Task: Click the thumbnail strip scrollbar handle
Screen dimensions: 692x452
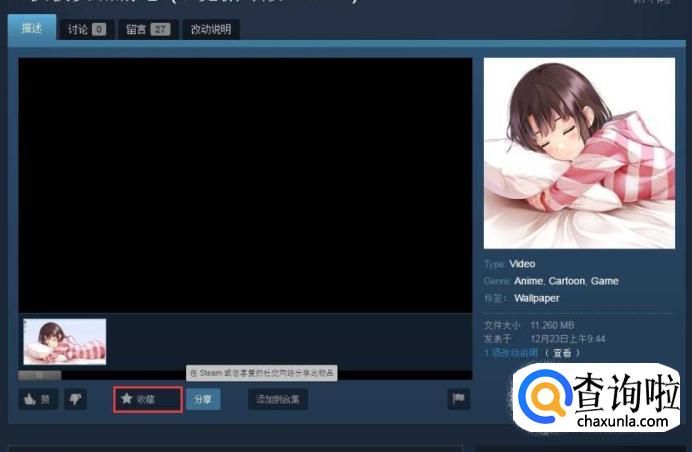Action: (40, 375)
